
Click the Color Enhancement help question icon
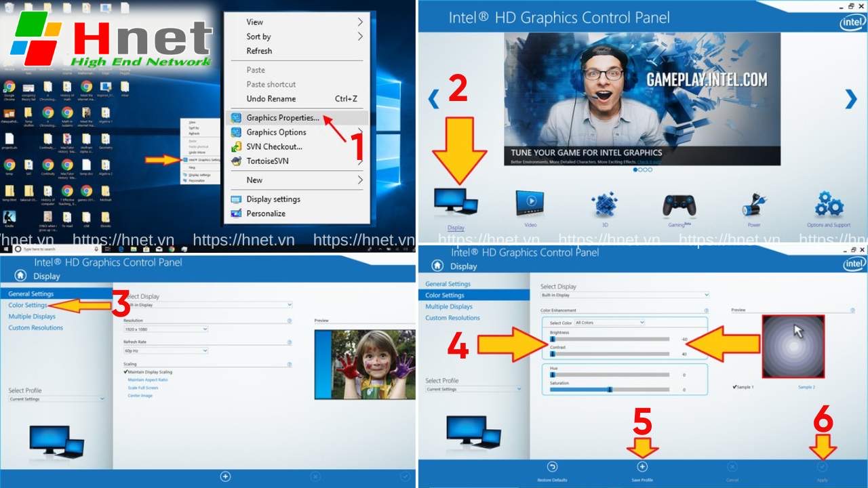click(706, 310)
